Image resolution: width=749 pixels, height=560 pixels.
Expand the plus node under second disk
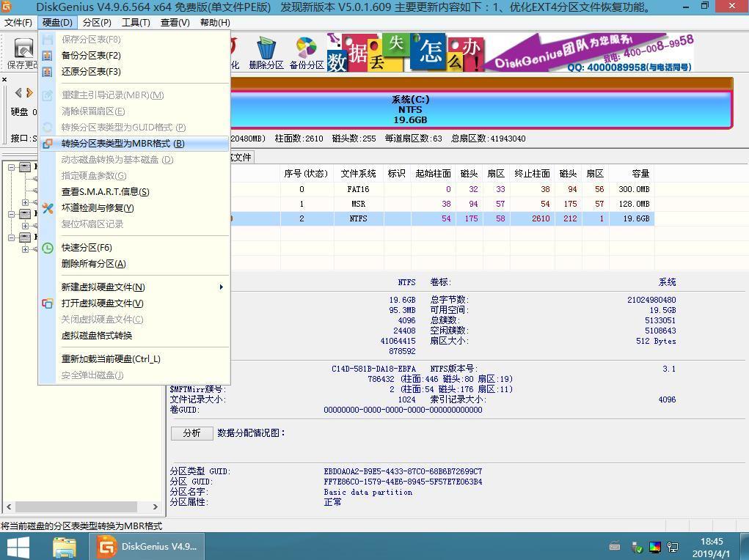point(26,226)
